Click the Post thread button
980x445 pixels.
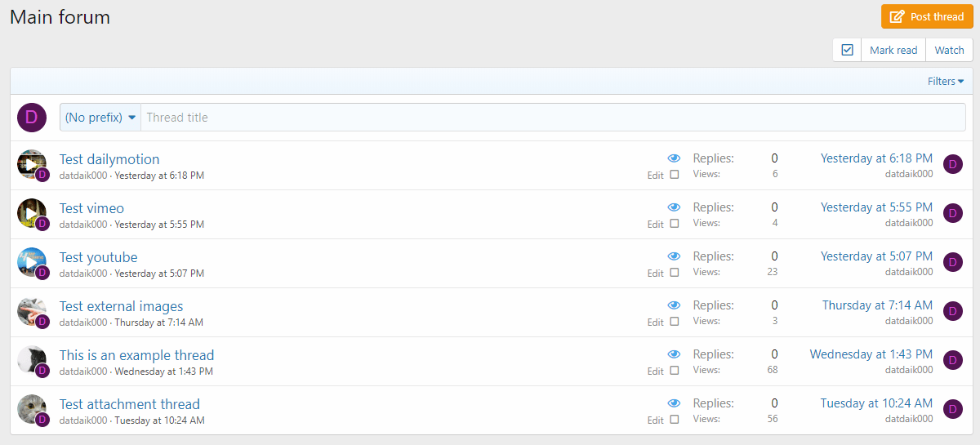pyautogui.click(x=927, y=16)
